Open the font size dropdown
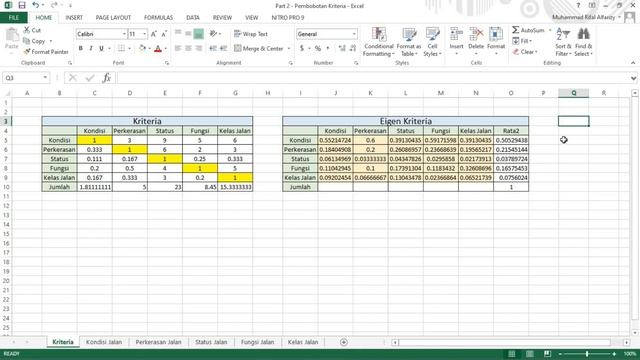This screenshot has height=360, width=640. [144, 34]
